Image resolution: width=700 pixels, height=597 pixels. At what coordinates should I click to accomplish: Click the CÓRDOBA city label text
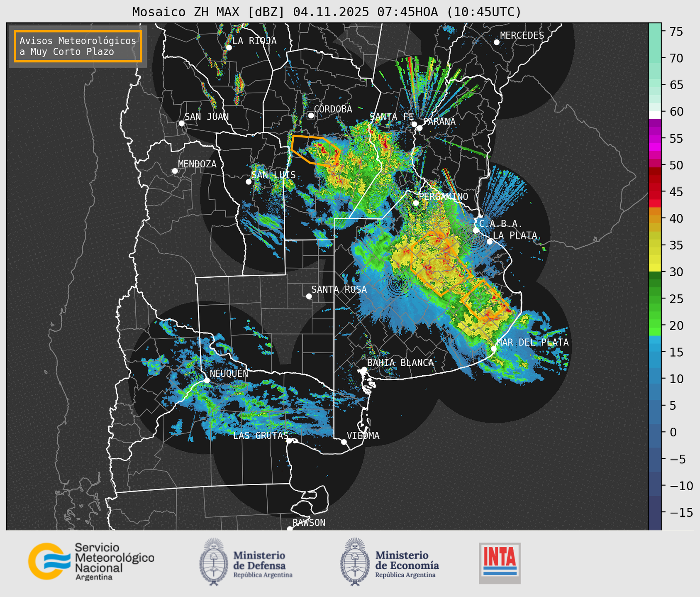tap(333, 109)
